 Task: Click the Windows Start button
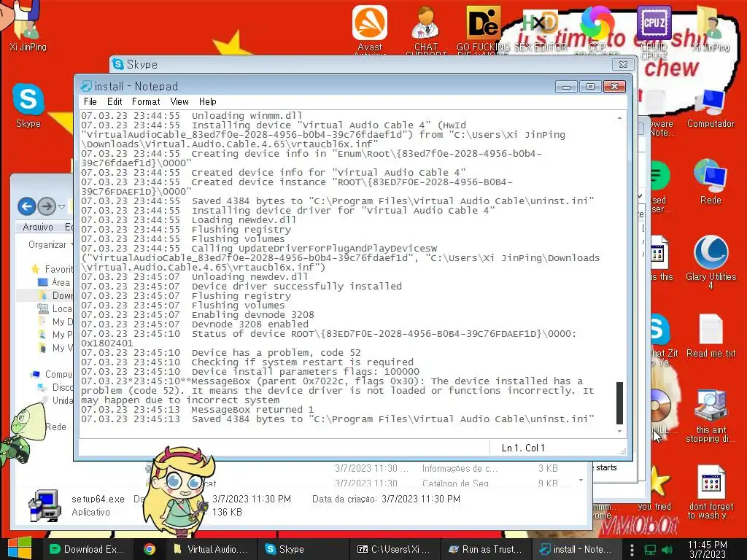click(x=20, y=548)
